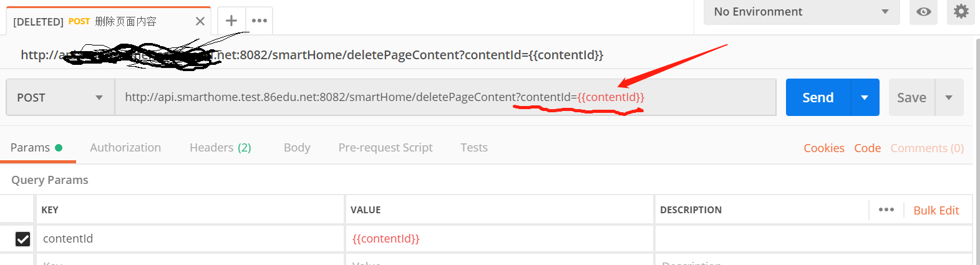Switch to the Headers tab

(220, 148)
